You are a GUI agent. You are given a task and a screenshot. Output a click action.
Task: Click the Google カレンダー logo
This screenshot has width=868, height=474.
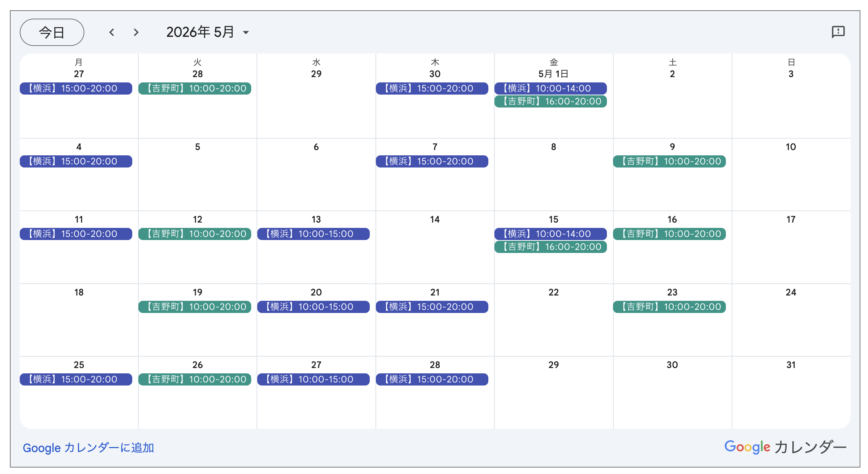(x=785, y=447)
